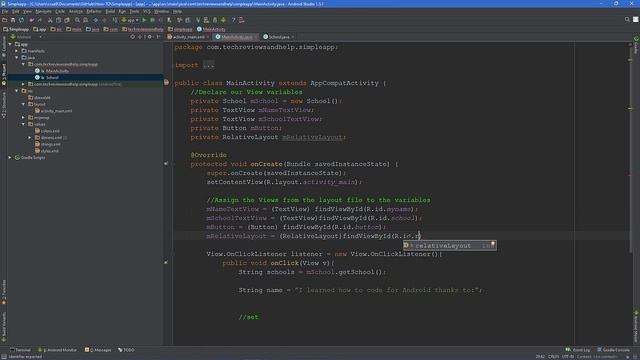Select School class in the project tree
The image size is (640, 360).
[51, 78]
